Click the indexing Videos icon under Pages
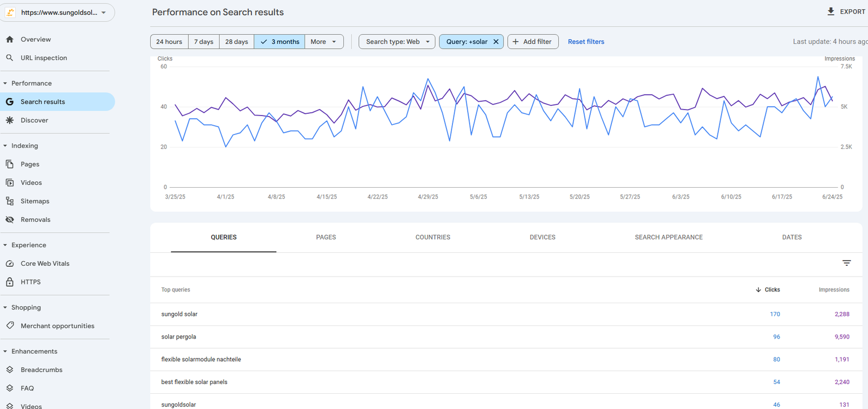 point(10,183)
